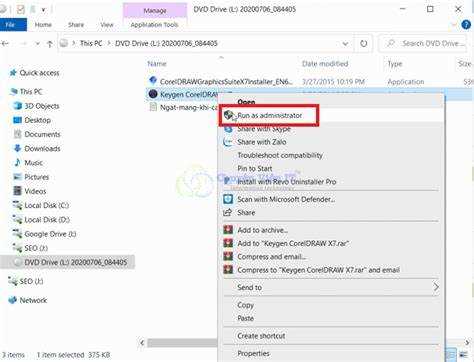This screenshot has height=362, width=474.
Task: Switch to details view in status bar
Action: (x=451, y=355)
